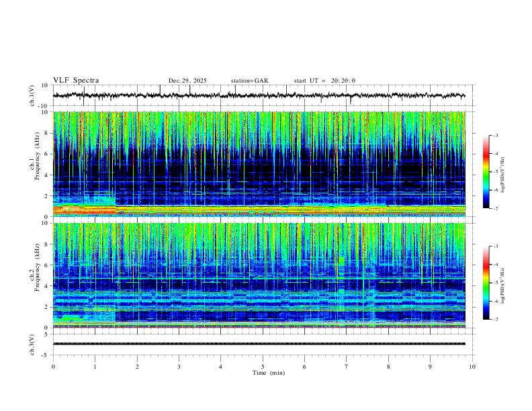Click the 'ch.1(V)' waveform axis label

tap(32, 95)
